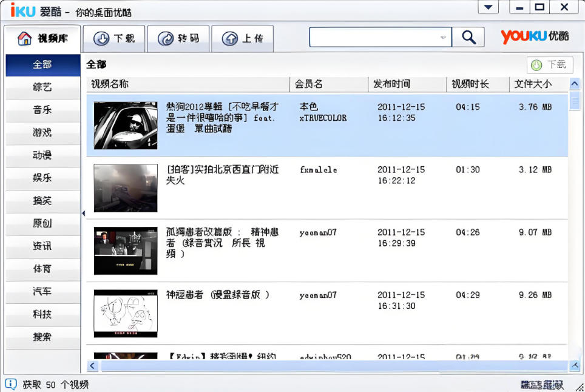Select the 综艺 category
Viewport: 585px width, 392px height.
[x=43, y=87]
